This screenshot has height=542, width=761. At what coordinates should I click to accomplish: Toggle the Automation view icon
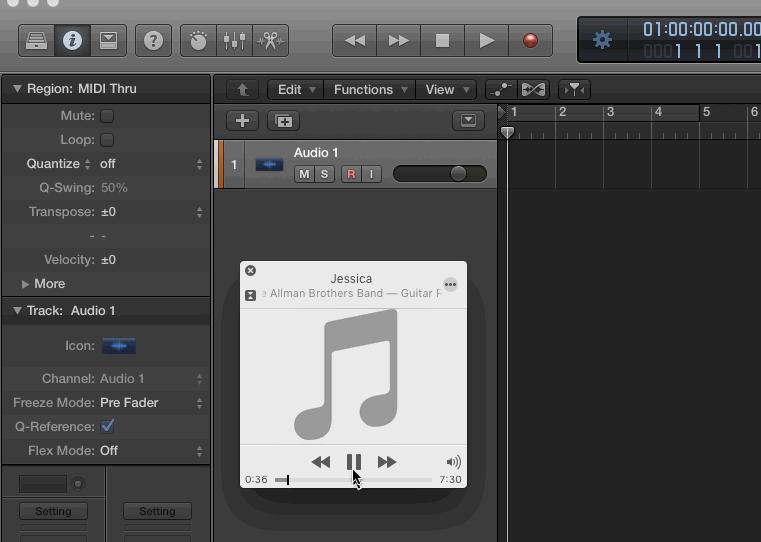tap(501, 90)
